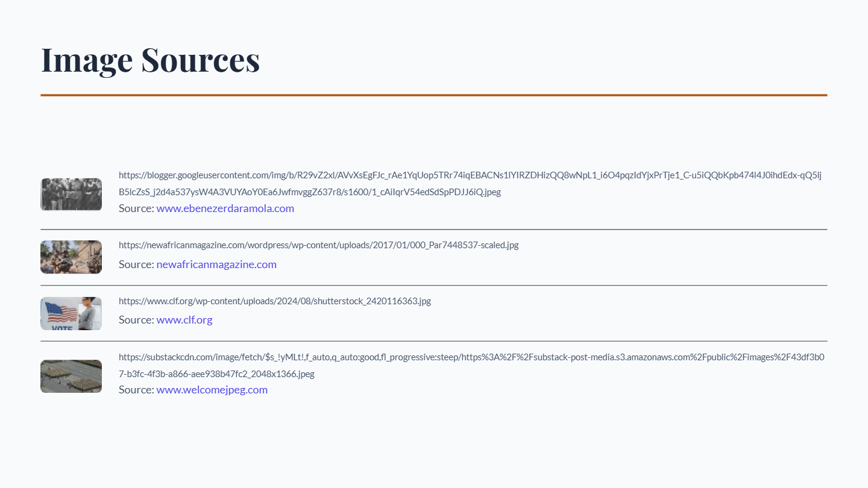
Task: Click the Source label before welcomejpeg link
Action: click(136, 390)
